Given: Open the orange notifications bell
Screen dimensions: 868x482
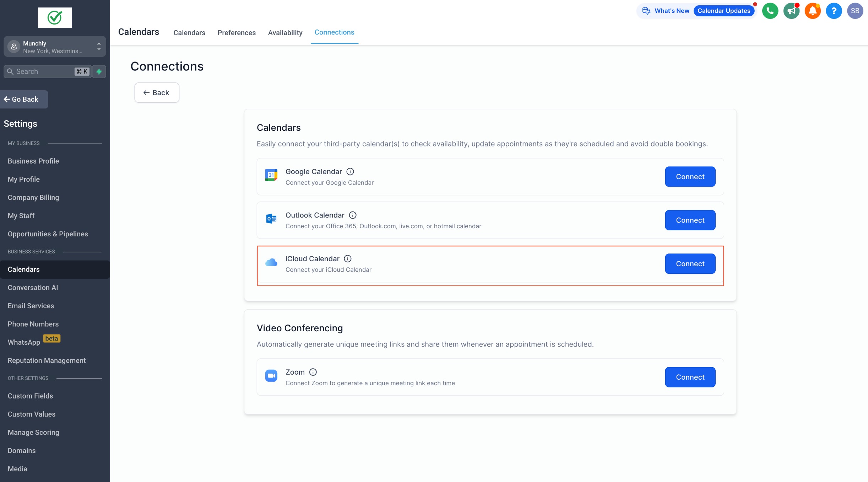Looking at the screenshot, I should (x=813, y=11).
